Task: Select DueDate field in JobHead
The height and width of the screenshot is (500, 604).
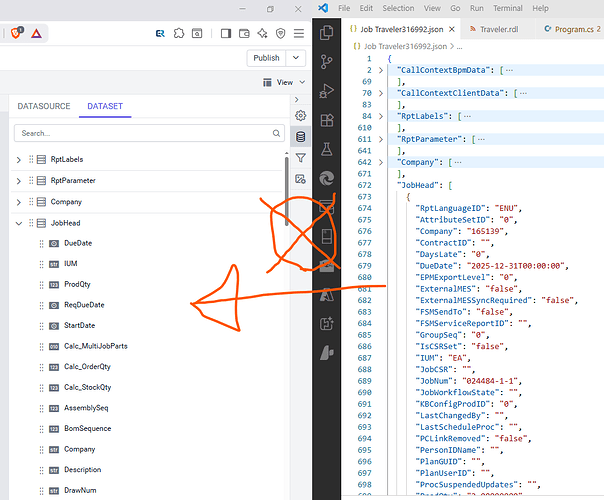Action: [78, 243]
